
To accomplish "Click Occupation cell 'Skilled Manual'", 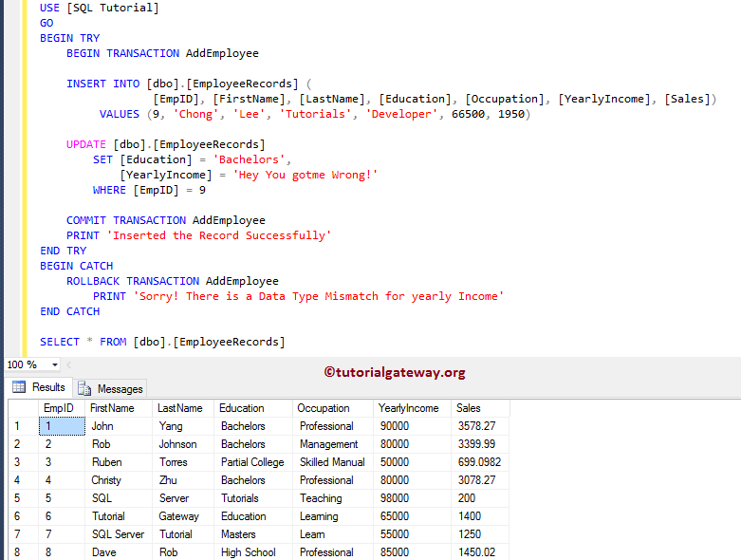I will point(332,462).
